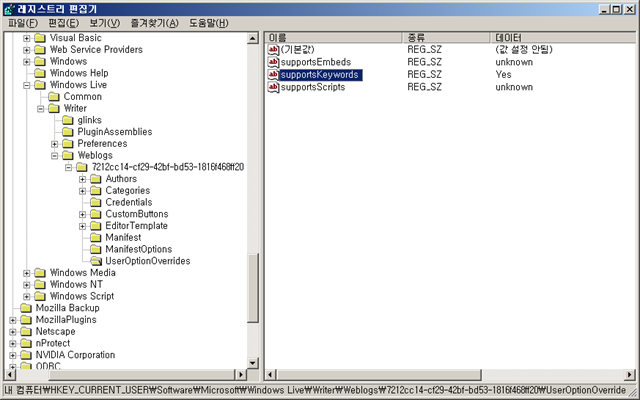Viewport: 640px width, 400px height.
Task: Select the Categories tree item
Action: click(x=127, y=191)
